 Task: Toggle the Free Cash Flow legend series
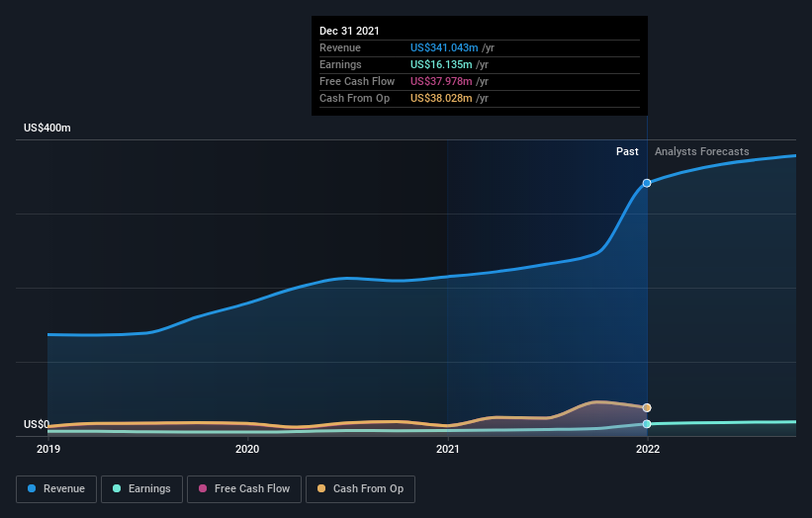click(244, 489)
